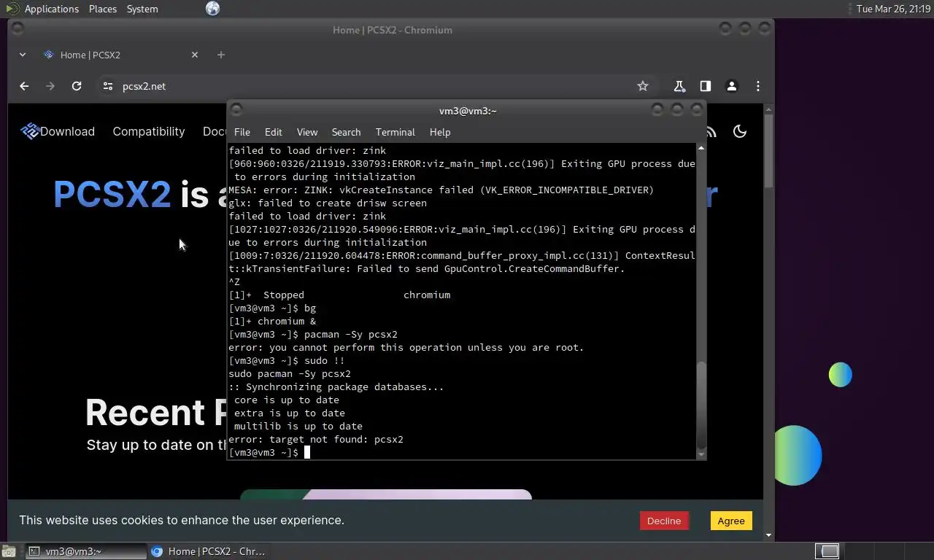Decline the website cookies

[x=663, y=521]
